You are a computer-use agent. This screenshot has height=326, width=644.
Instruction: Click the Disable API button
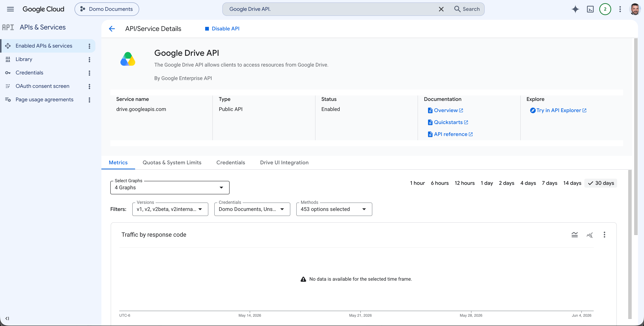pyautogui.click(x=222, y=29)
